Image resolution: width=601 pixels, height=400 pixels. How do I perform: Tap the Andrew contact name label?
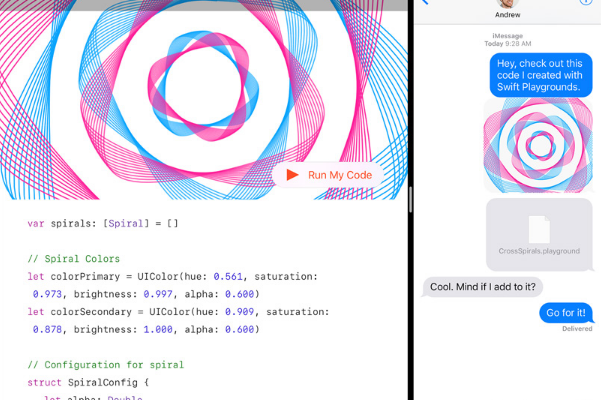507,16
